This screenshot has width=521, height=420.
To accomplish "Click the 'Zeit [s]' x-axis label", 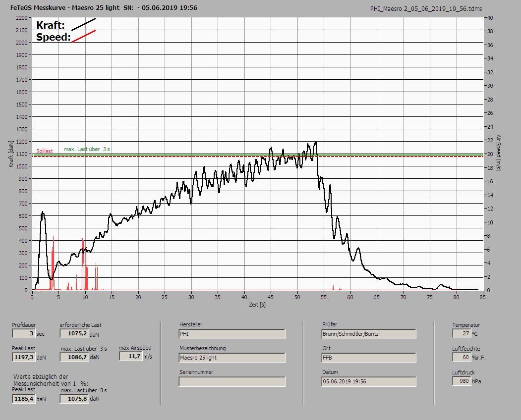I will coord(257,305).
